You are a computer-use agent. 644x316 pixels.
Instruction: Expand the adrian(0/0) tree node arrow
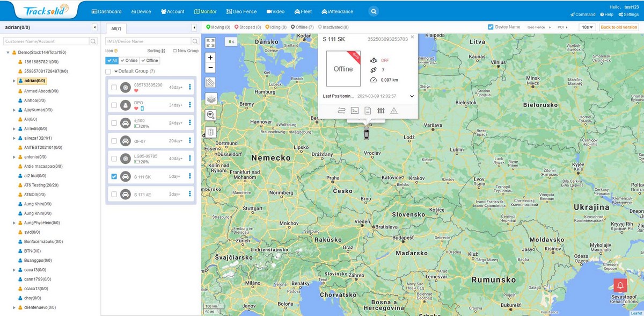pyautogui.click(x=14, y=81)
